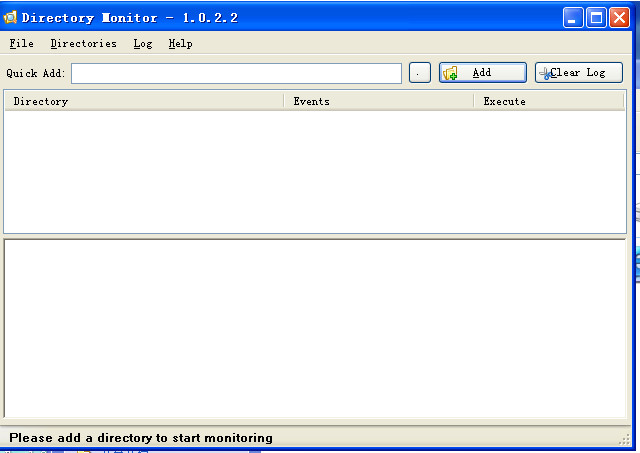Click the Quick Add text field
Screen dimensions: 640x453
click(236, 73)
